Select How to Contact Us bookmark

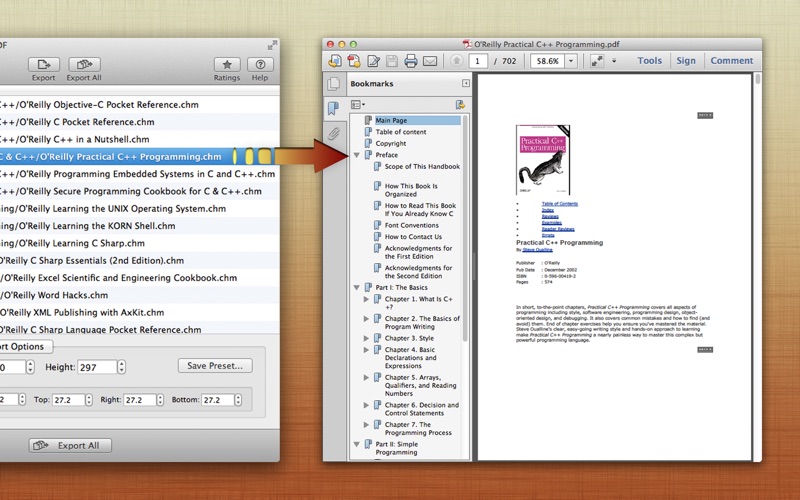[413, 237]
